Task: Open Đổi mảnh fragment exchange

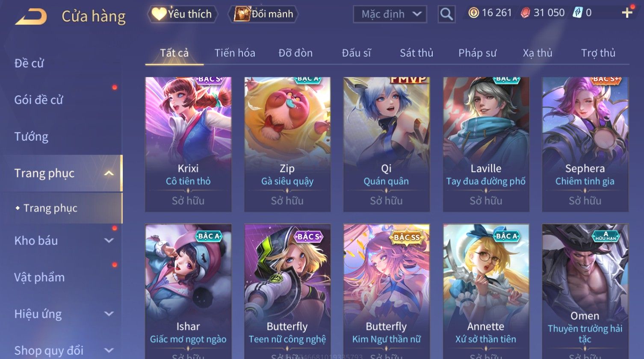Action: 264,14
